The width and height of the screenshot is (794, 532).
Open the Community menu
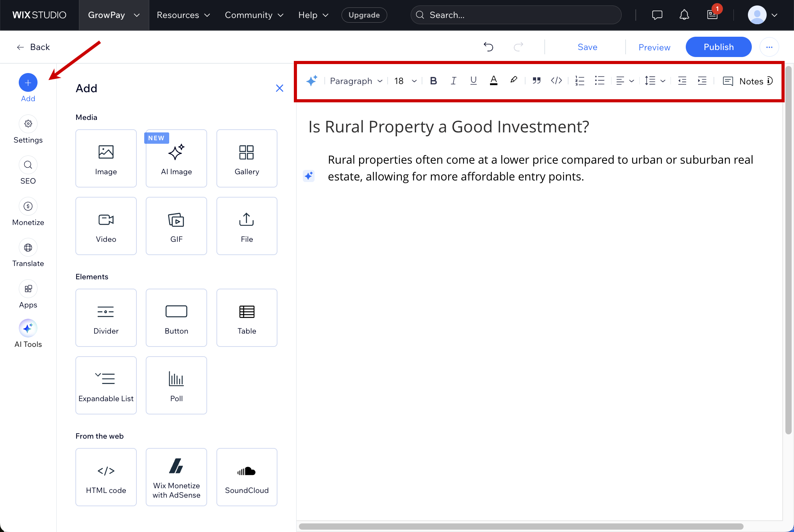(254, 15)
